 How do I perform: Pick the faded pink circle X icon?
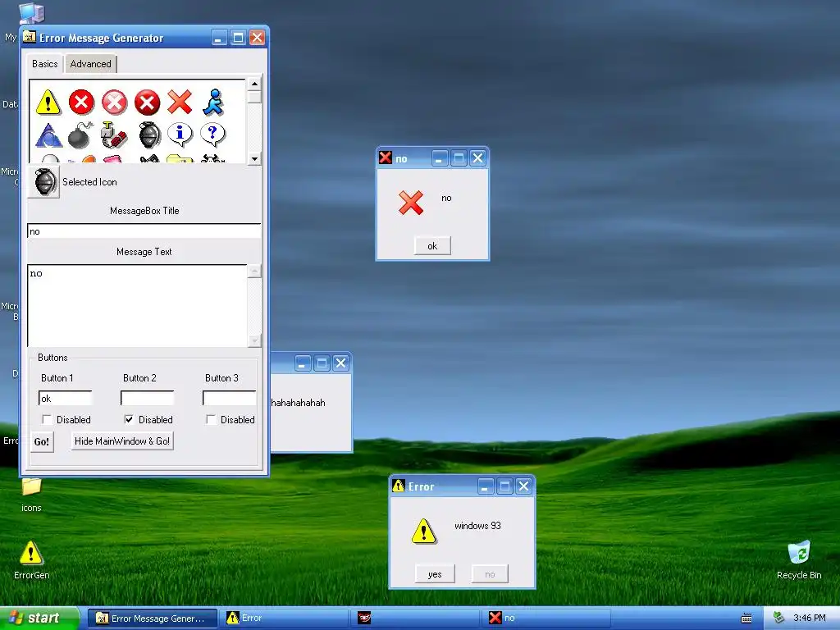point(115,102)
